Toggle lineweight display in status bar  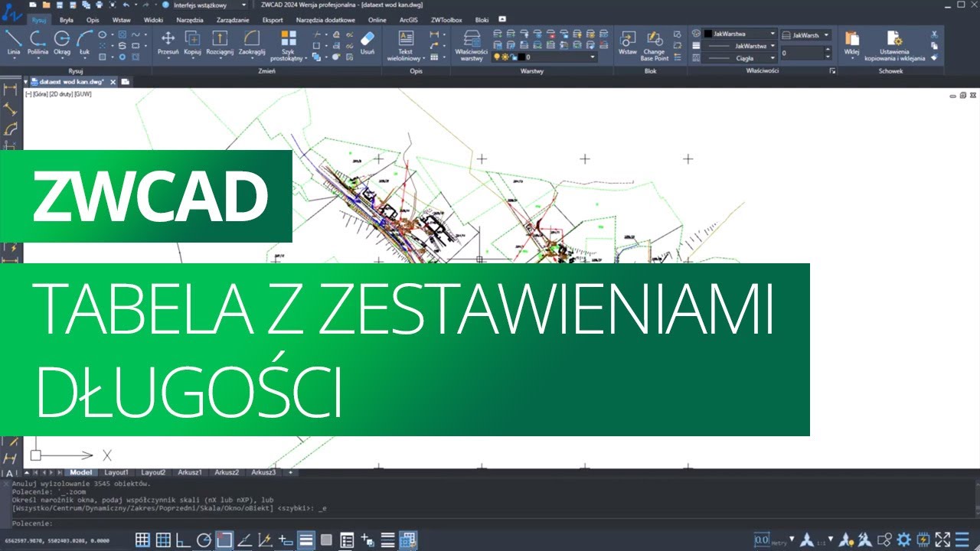[306, 540]
